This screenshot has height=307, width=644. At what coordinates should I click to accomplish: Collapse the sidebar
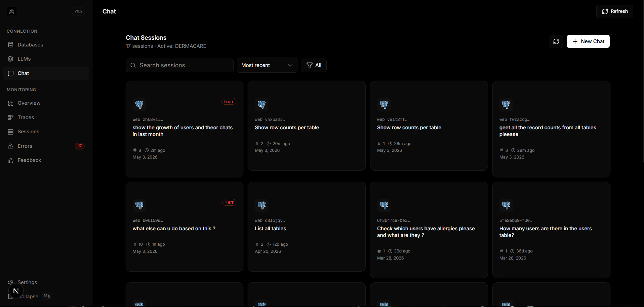click(46, 297)
